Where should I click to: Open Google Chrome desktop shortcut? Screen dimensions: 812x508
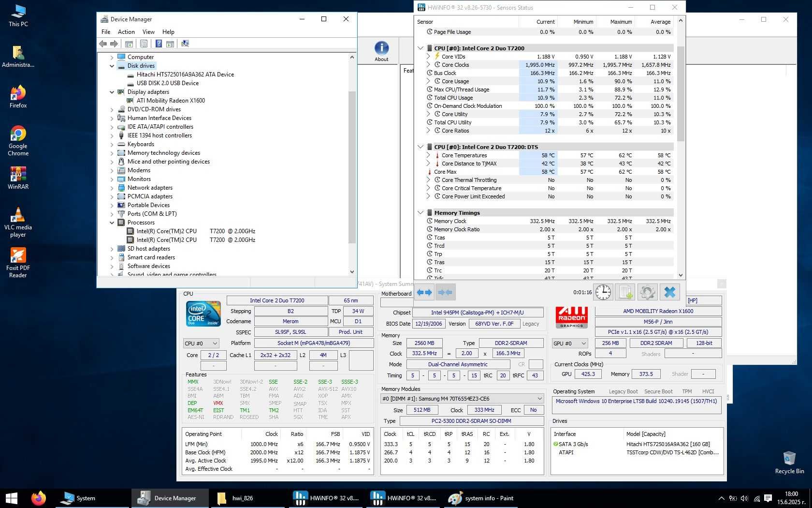18,141
